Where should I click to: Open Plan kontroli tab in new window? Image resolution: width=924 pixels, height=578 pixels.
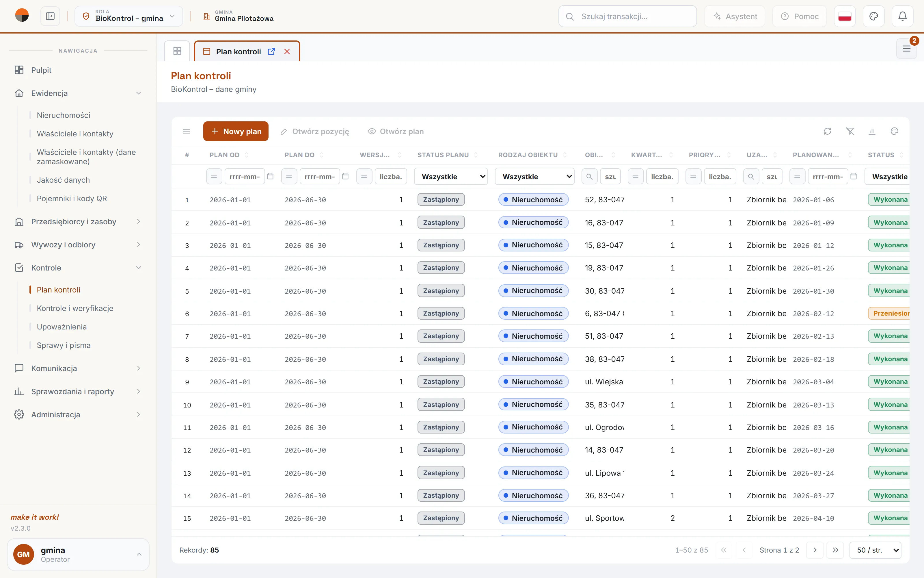(271, 51)
